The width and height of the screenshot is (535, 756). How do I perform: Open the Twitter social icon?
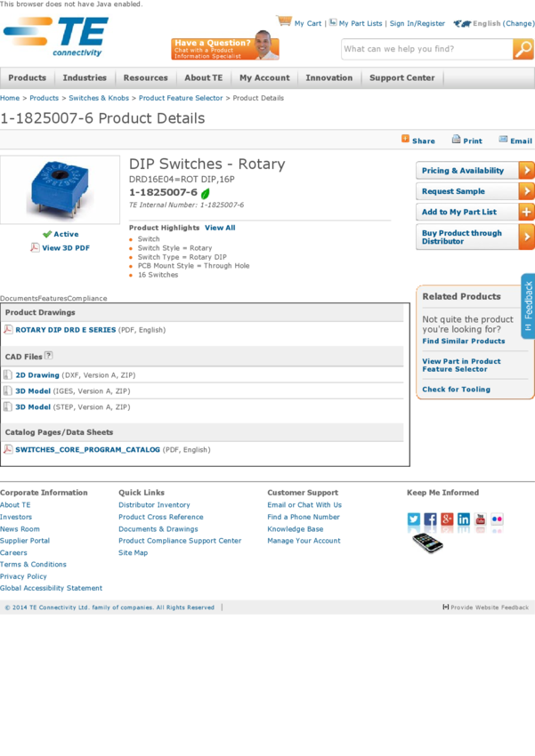414,519
